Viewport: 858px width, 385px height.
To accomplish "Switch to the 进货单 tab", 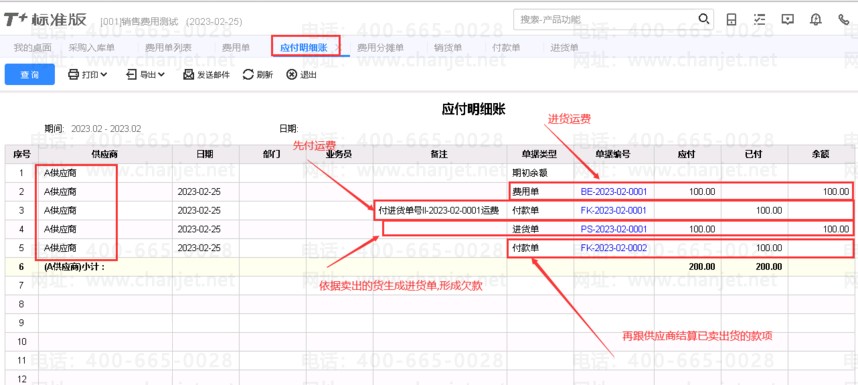I will tap(564, 48).
